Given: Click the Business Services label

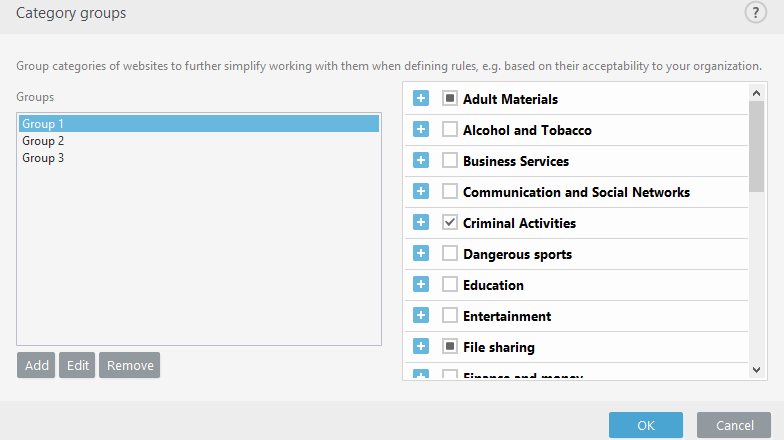Looking at the screenshot, I should (x=516, y=161).
